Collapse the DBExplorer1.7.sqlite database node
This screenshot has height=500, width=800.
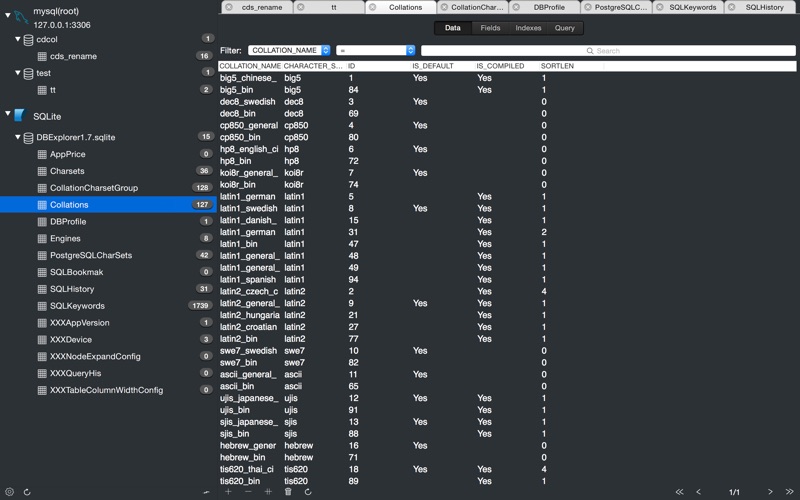(18, 137)
